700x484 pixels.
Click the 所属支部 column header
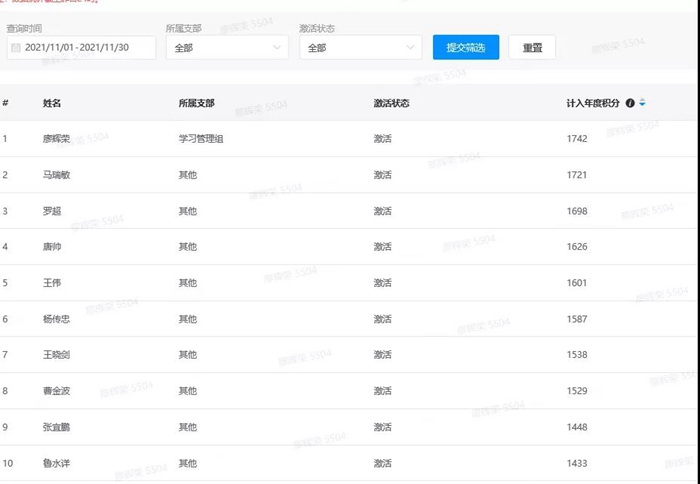196,103
